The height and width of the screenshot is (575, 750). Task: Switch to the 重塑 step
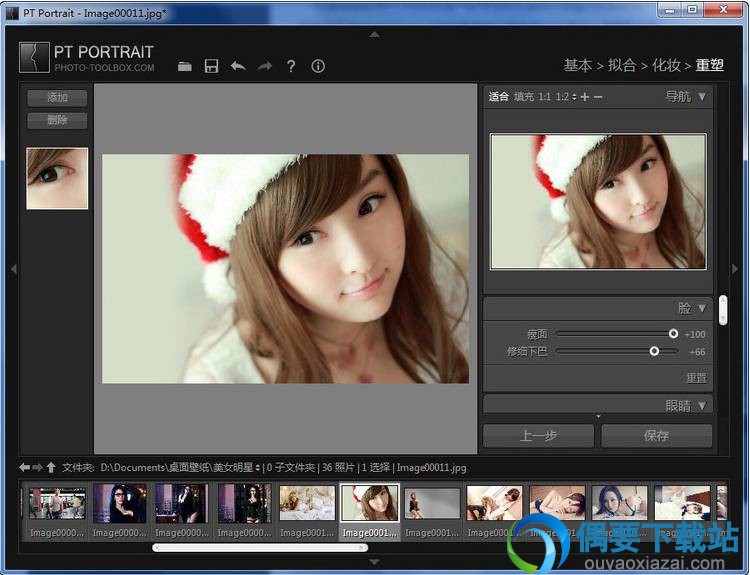pyautogui.click(x=710, y=65)
